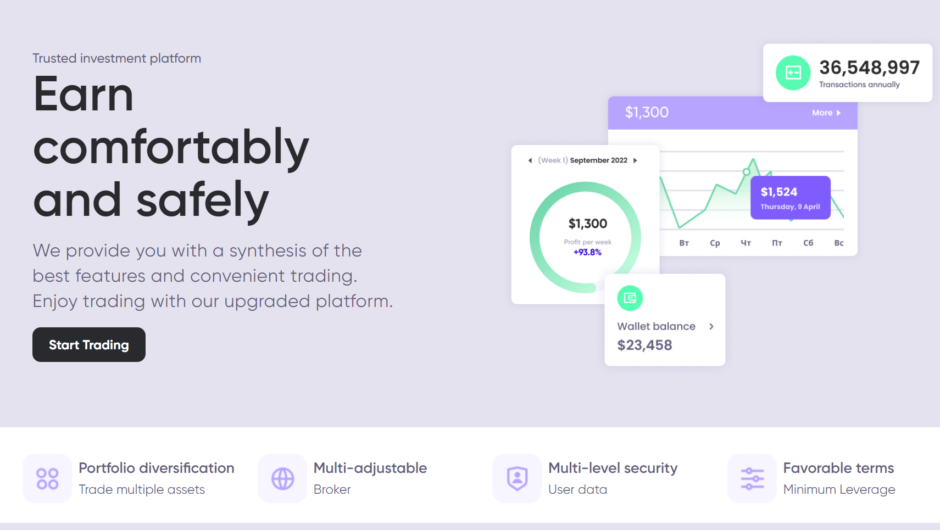This screenshot has width=940, height=530.
Task: Select the Сб day label on chart
Action: pos(808,243)
